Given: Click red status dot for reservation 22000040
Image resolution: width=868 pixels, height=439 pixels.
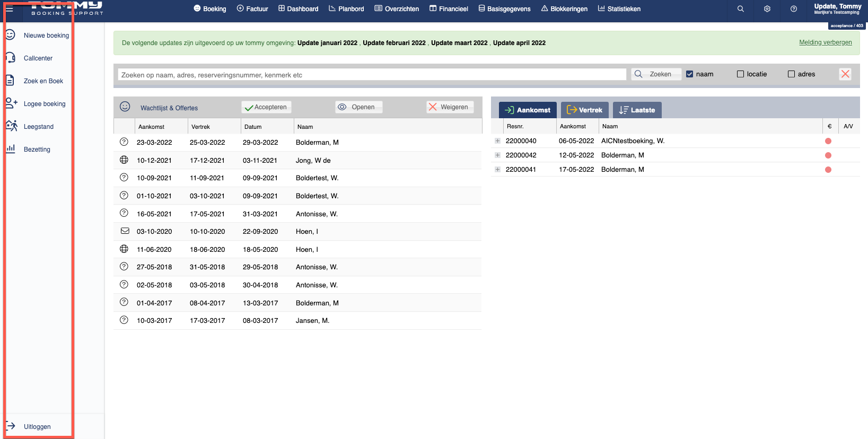Looking at the screenshot, I should (x=828, y=141).
